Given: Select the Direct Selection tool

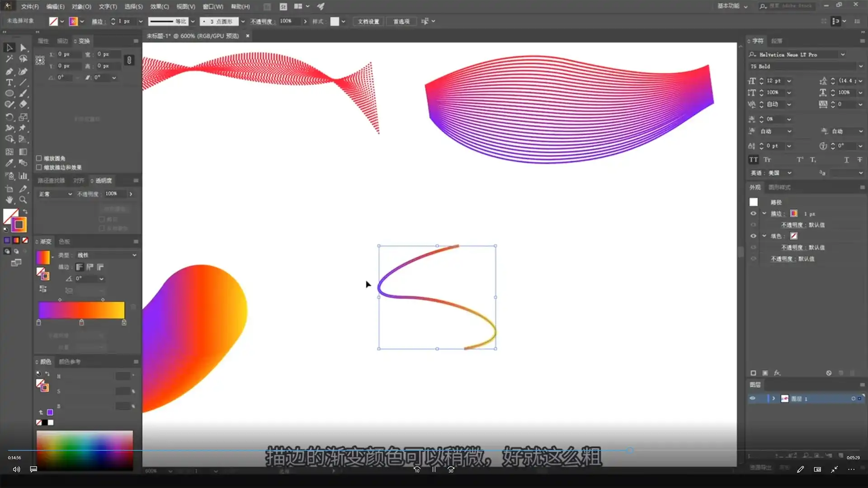Looking at the screenshot, I should click(23, 48).
